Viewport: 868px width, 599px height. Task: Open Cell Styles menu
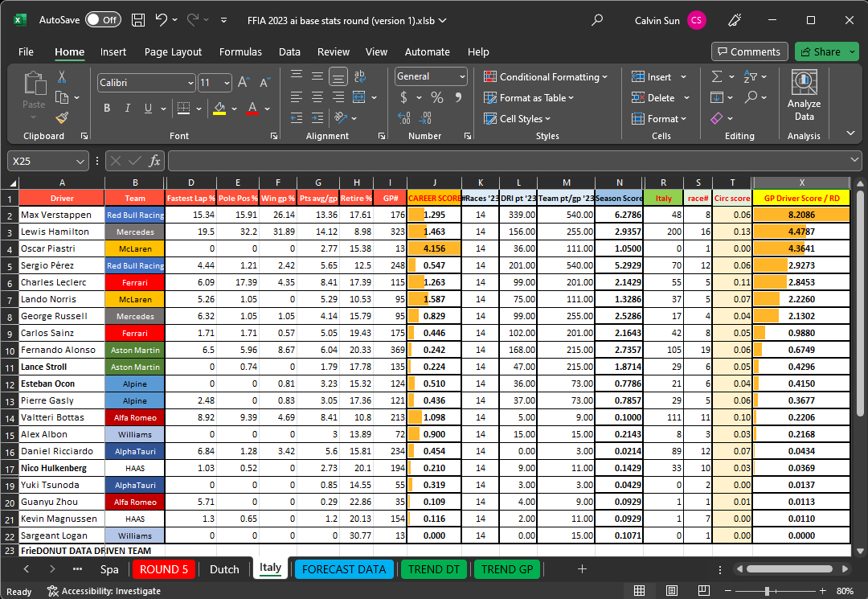(x=517, y=118)
